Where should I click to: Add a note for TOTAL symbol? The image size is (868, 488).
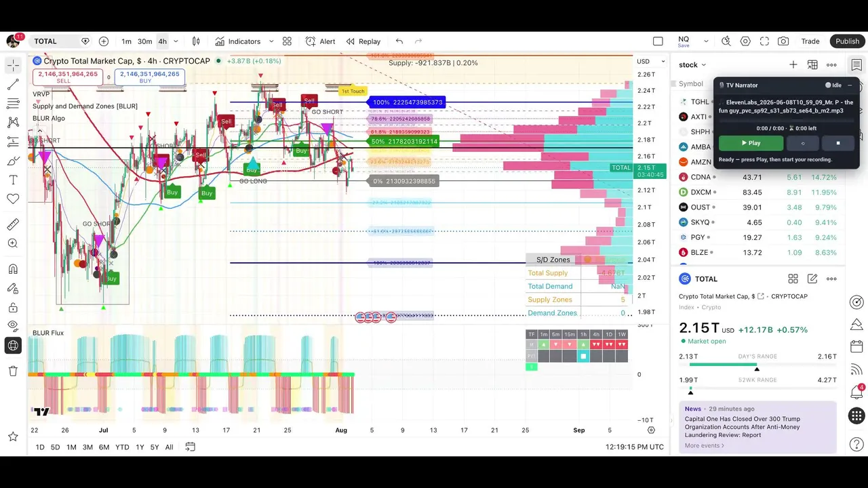point(812,279)
